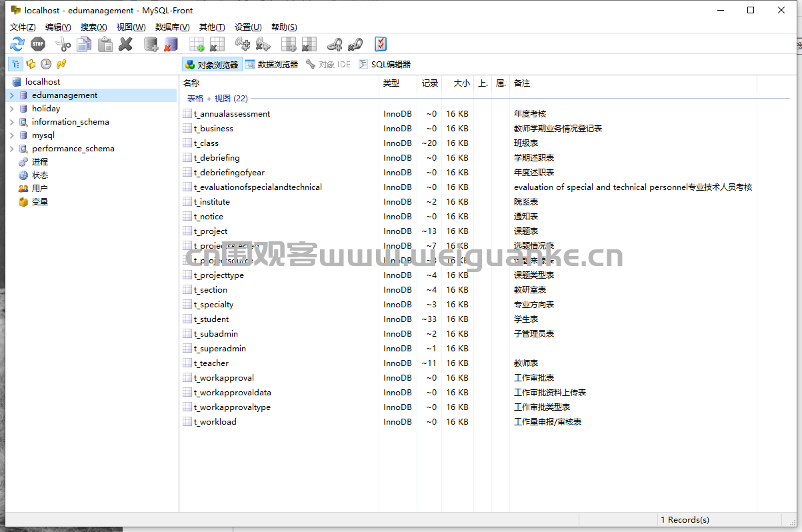Sort by the 记录 column header
Screen dimensions: 802x532
coord(430,83)
